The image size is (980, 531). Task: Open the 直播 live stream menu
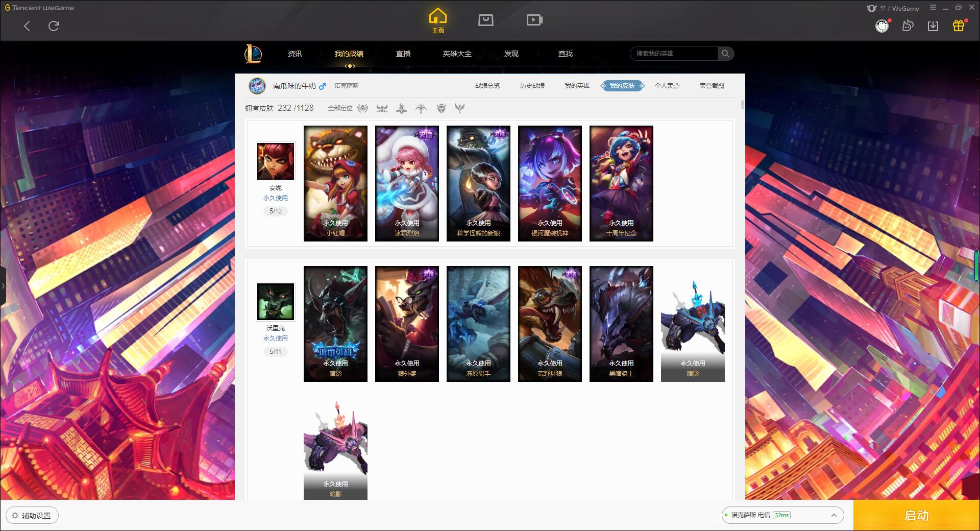pos(403,54)
